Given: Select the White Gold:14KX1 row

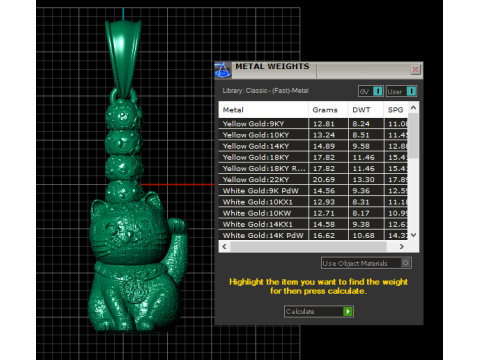Looking at the screenshot, I should [313, 224].
